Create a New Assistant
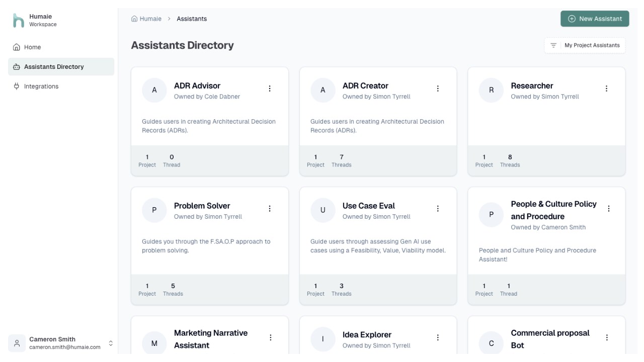The image size is (644, 362). [595, 19]
